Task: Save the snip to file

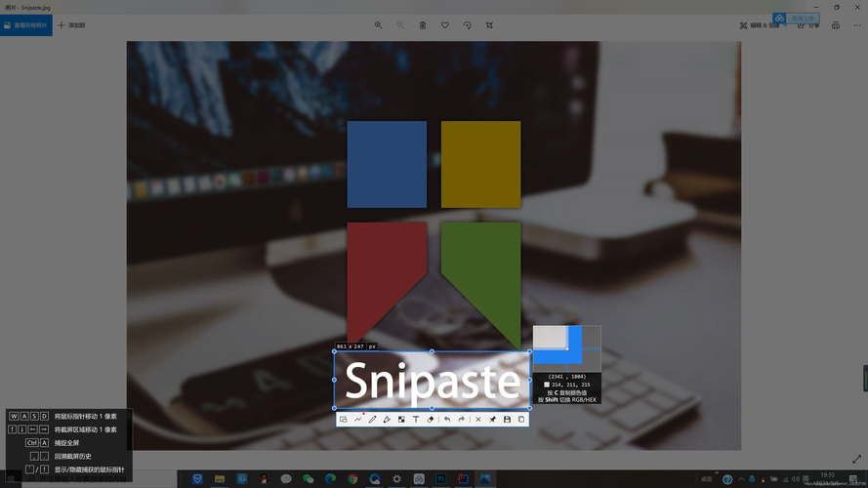Action: pyautogui.click(x=507, y=420)
